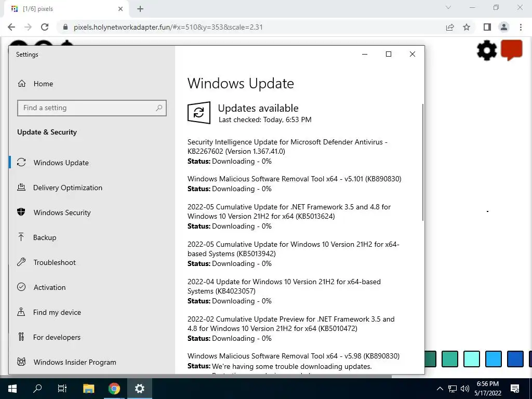Click the Windows Insider cat icon
The height and width of the screenshot is (399, 532).
(21, 362)
